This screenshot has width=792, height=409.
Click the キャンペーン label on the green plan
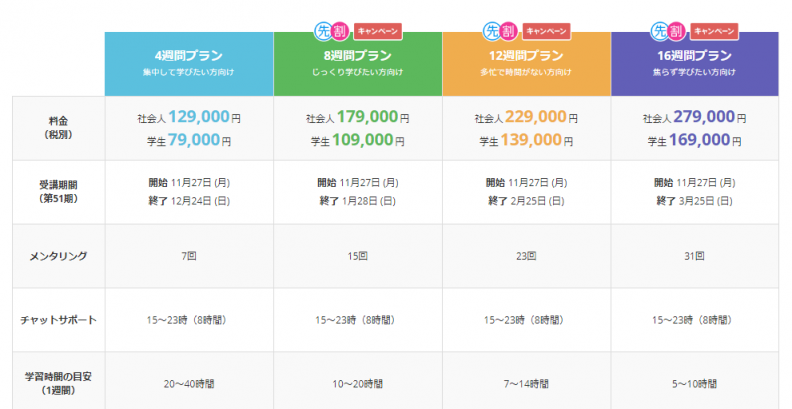(378, 31)
